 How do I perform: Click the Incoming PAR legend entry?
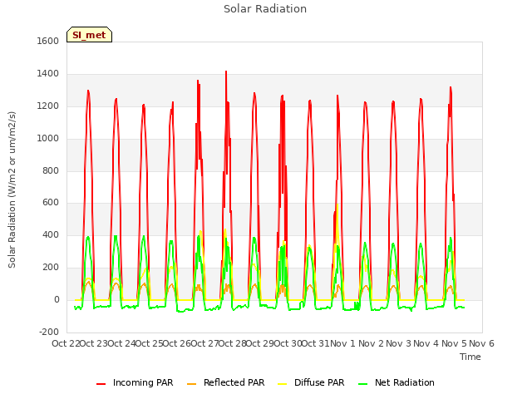[x=135, y=382]
